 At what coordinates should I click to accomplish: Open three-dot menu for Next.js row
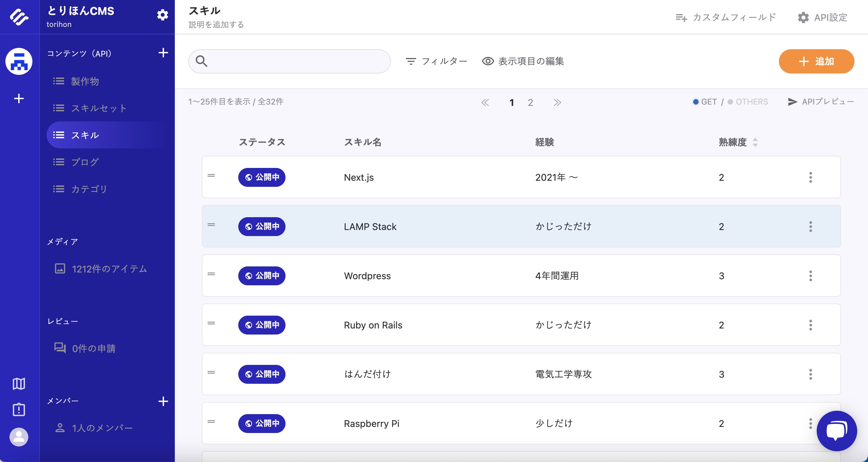(810, 177)
